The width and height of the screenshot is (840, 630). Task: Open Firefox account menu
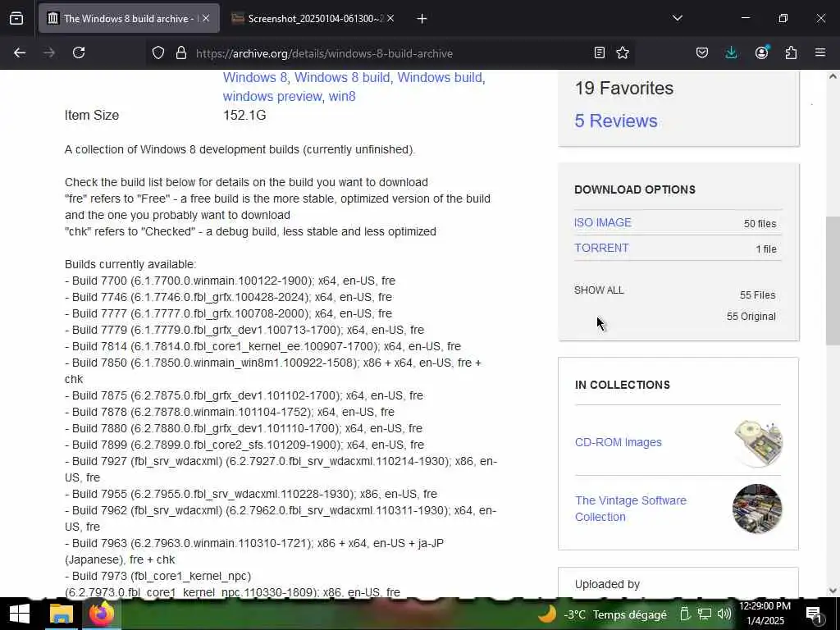[x=762, y=52]
